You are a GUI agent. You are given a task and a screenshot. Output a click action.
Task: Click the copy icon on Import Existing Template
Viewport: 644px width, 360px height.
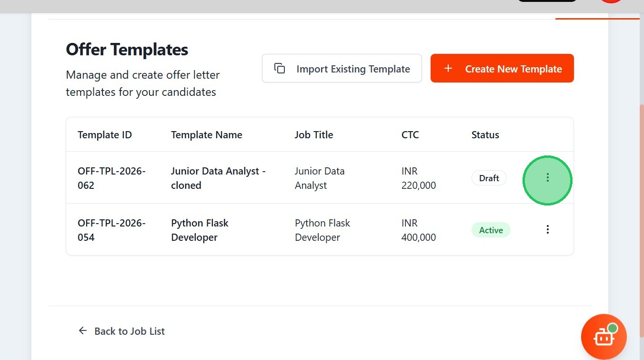click(x=280, y=69)
